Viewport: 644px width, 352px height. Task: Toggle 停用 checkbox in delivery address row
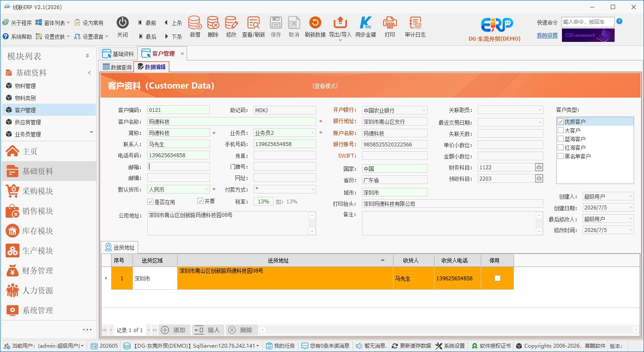(x=498, y=278)
